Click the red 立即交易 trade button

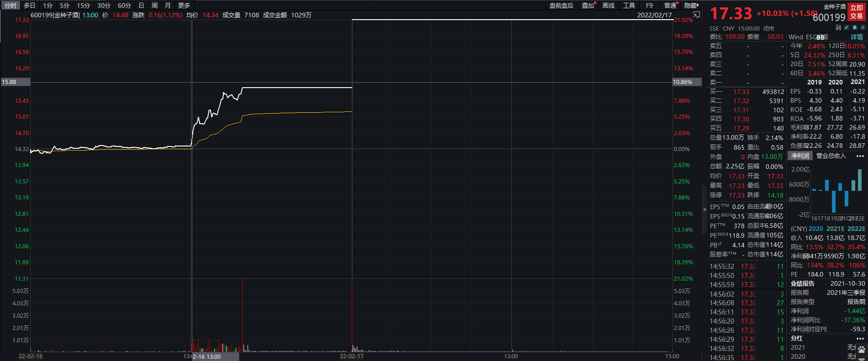[x=857, y=12]
